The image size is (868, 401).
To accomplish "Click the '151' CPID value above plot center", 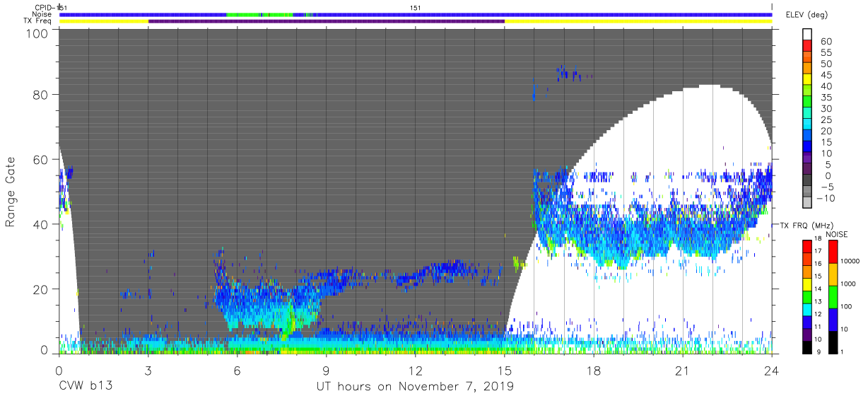I will (x=416, y=7).
